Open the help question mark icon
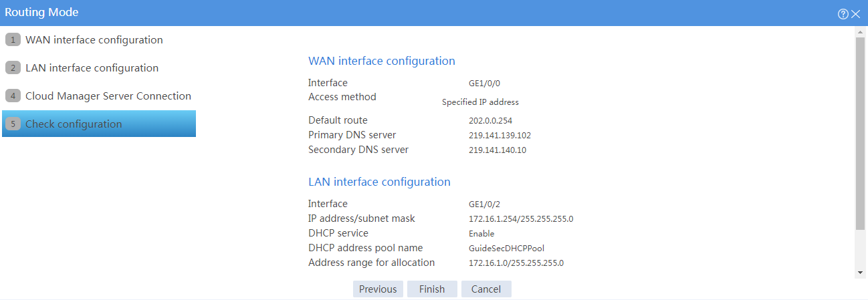 [843, 14]
